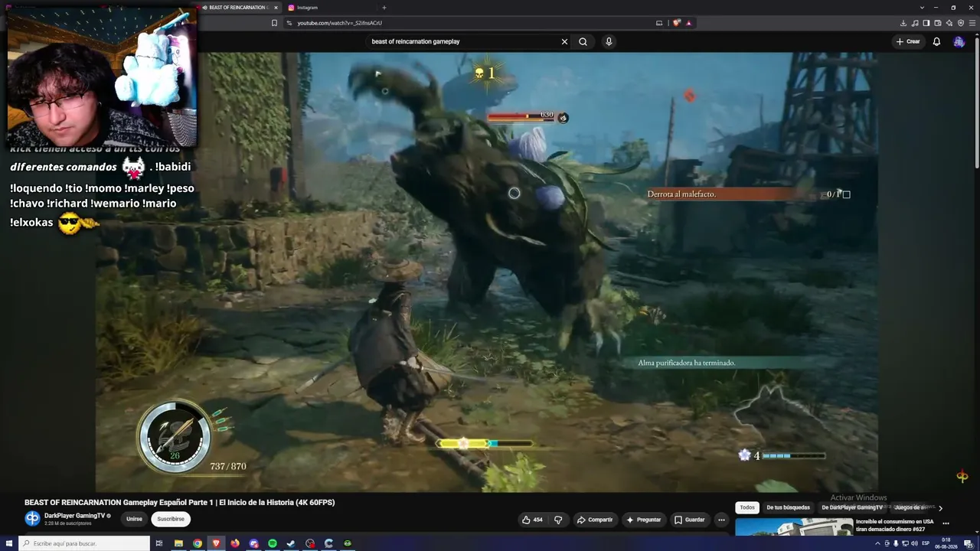Bookmark this page in address bar
Viewport: 980px width, 551px height.
[x=274, y=23]
